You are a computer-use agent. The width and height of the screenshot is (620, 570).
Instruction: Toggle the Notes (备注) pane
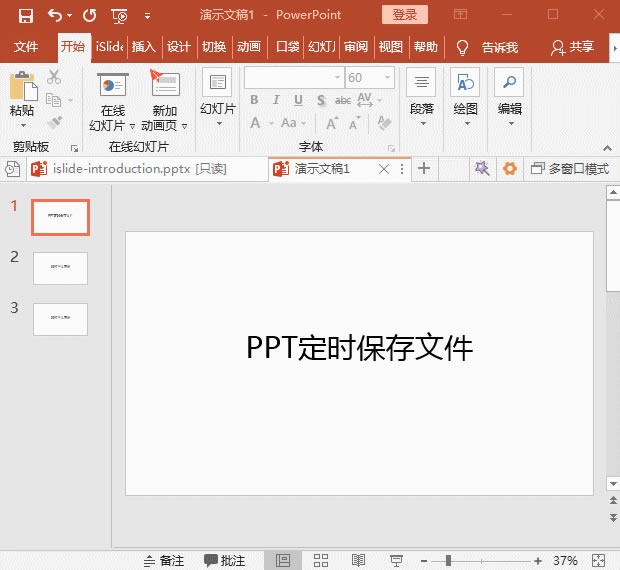point(164,560)
